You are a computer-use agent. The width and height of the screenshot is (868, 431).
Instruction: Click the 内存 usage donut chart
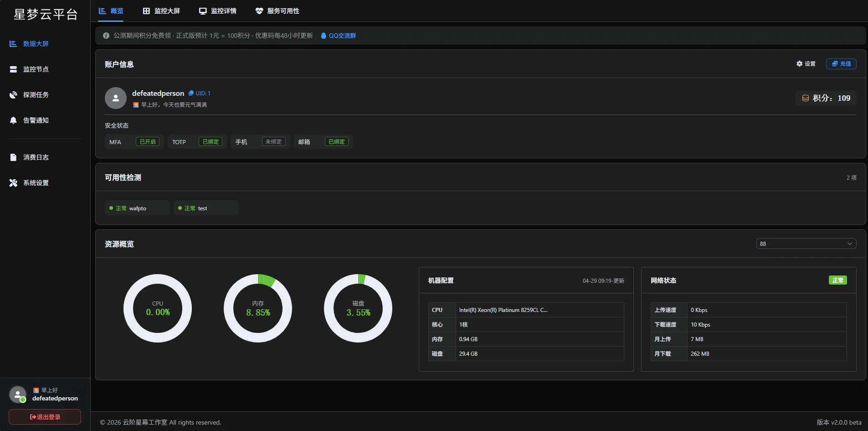pos(258,308)
